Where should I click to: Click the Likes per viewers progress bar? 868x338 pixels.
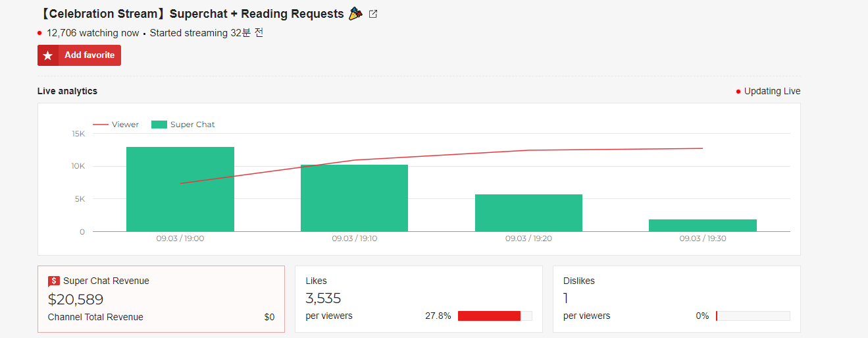point(495,316)
